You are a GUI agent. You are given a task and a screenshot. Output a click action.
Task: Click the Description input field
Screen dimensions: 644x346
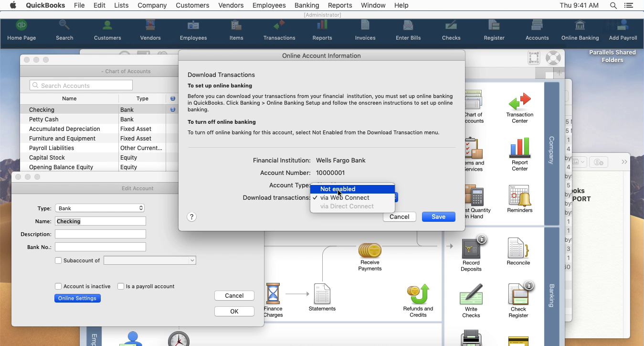coord(100,234)
